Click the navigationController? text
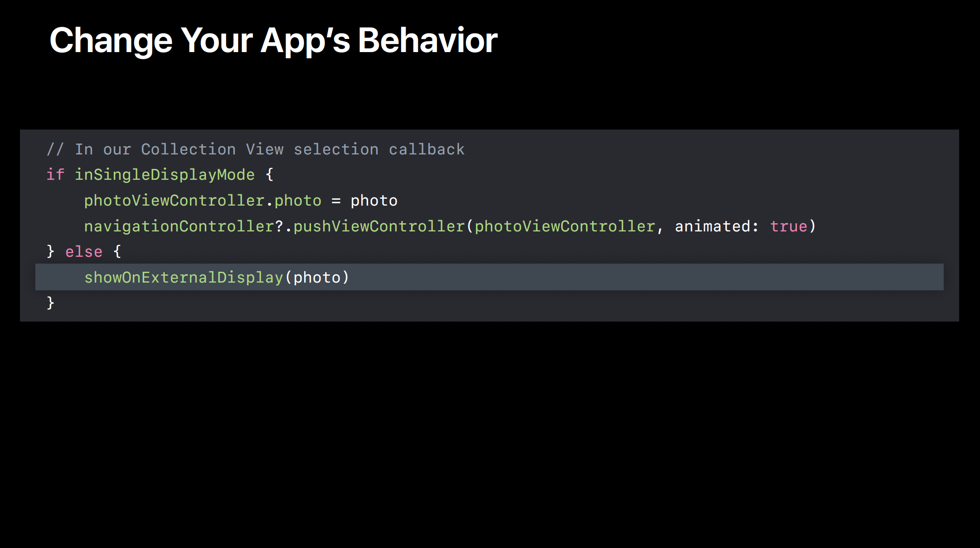980x548 pixels. 183,226
